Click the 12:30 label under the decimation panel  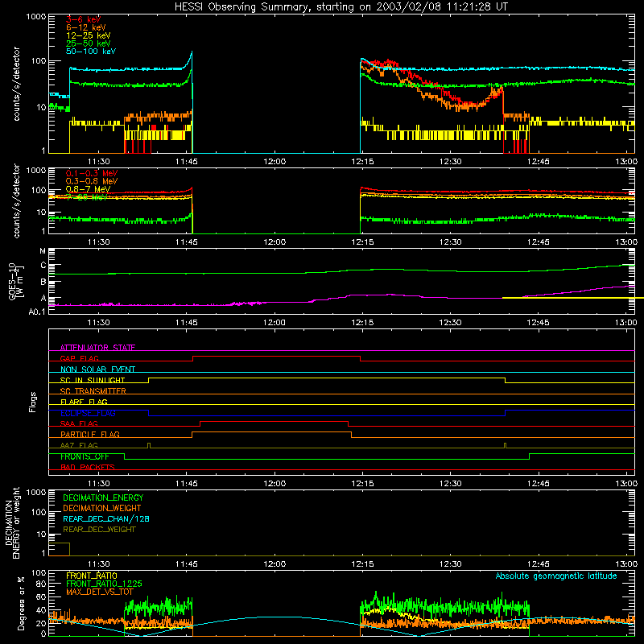pyautogui.click(x=451, y=564)
